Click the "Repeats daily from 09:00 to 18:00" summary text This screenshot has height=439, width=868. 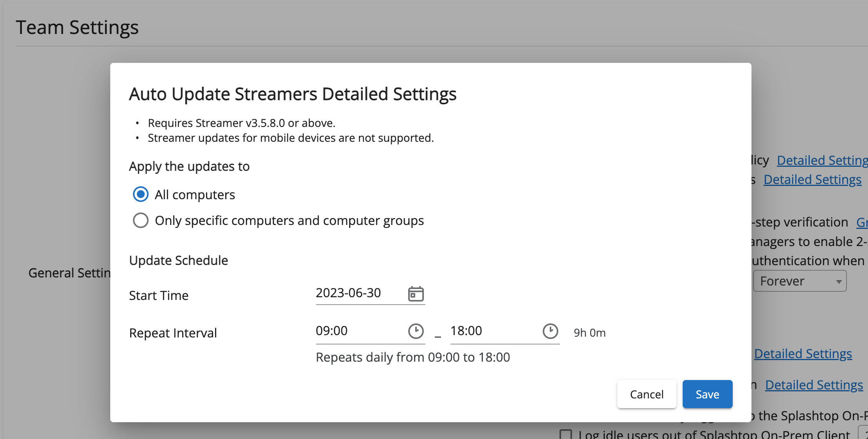pyautogui.click(x=413, y=357)
